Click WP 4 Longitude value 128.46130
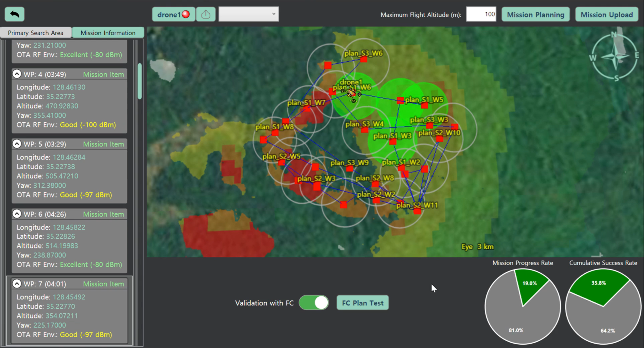 [x=69, y=87]
